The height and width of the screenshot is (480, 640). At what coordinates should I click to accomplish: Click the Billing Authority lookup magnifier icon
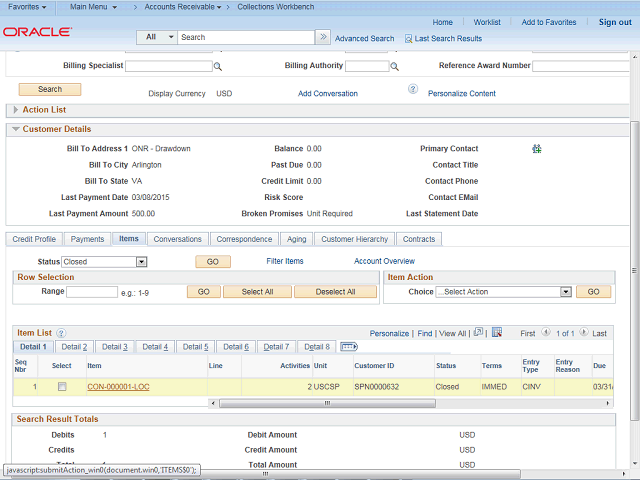click(395, 67)
